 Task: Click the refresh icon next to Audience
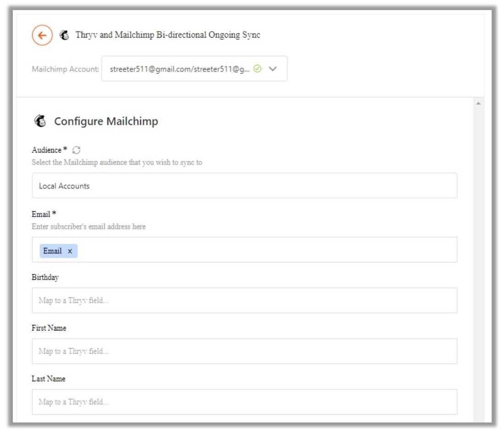pyautogui.click(x=77, y=150)
